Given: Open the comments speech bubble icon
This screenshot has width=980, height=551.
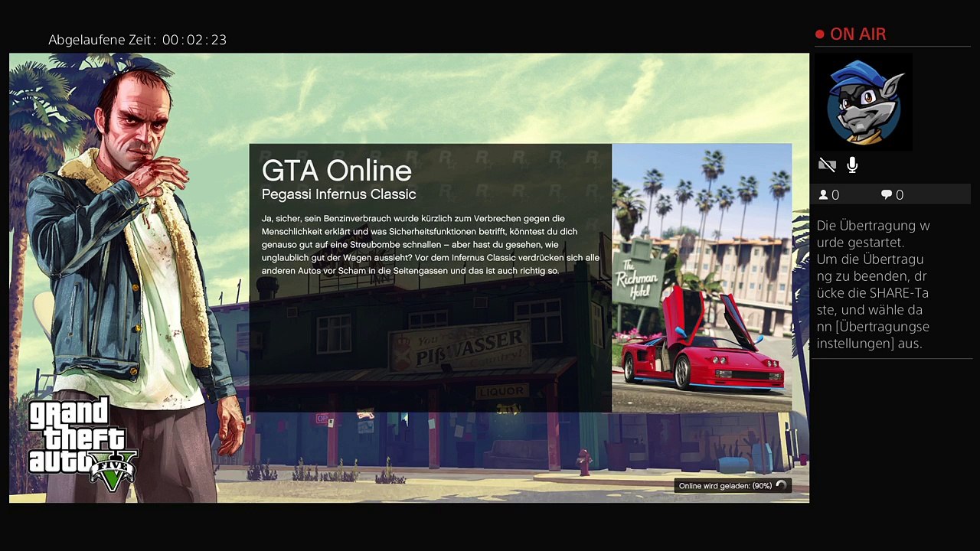Looking at the screenshot, I should pyautogui.click(x=887, y=195).
